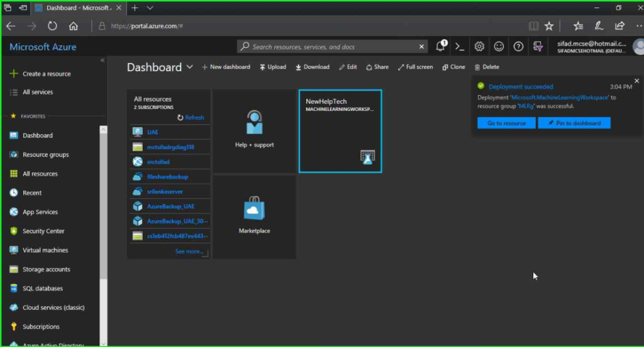Screen dimensions: 644x347
Task: Click the Microsoft Azure logo text
Action: [43, 47]
